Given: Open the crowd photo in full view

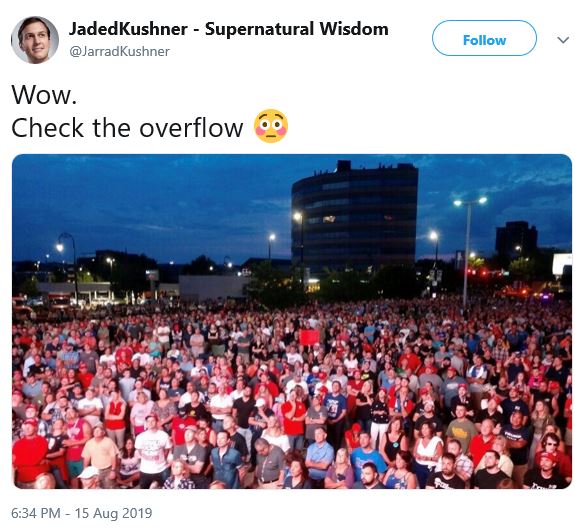Looking at the screenshot, I should point(292,321).
